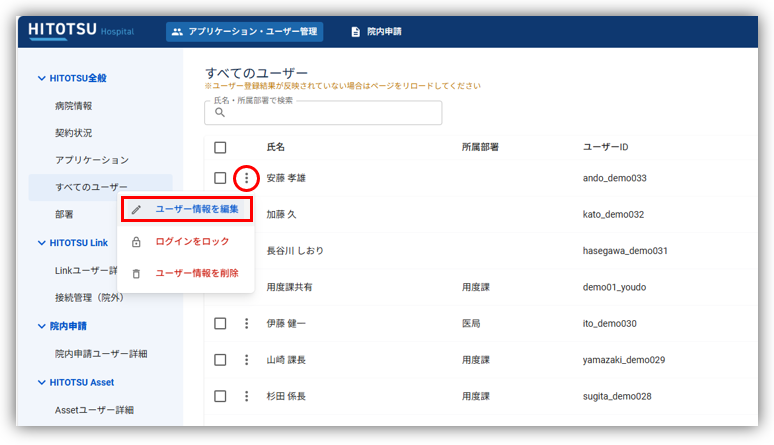Click the trash icon in context menu
774x445 pixels.
click(137, 273)
